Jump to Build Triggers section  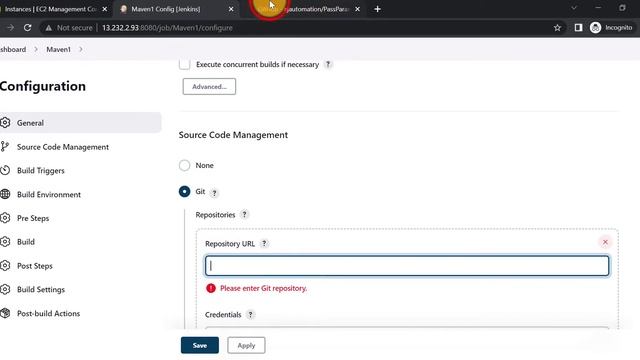41,171
